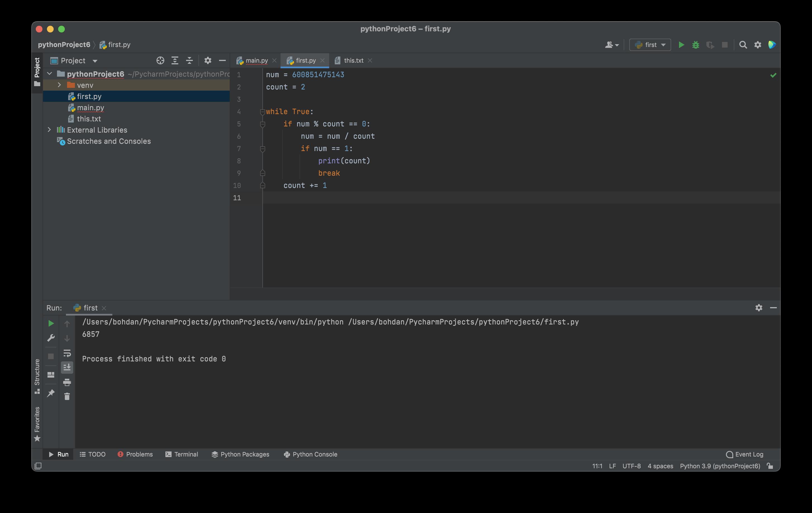The width and height of the screenshot is (812, 513).
Task: Click the print icon in Run panel
Action: [x=67, y=382]
